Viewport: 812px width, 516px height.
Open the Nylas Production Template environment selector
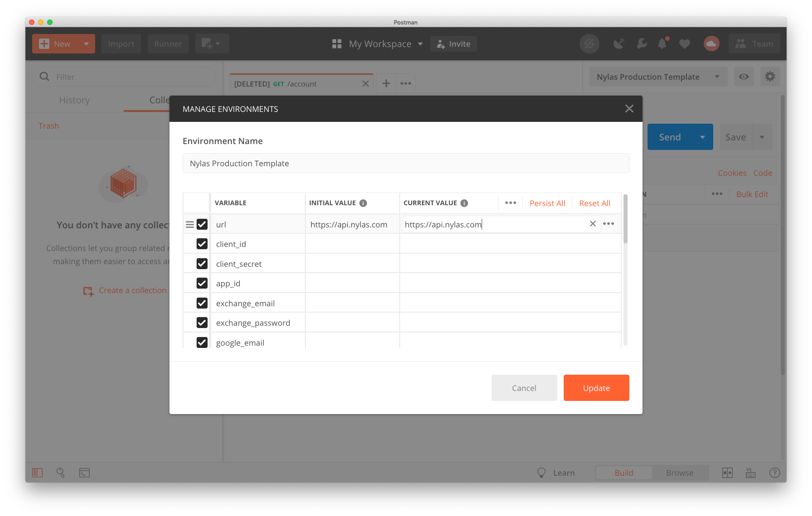[x=658, y=77]
